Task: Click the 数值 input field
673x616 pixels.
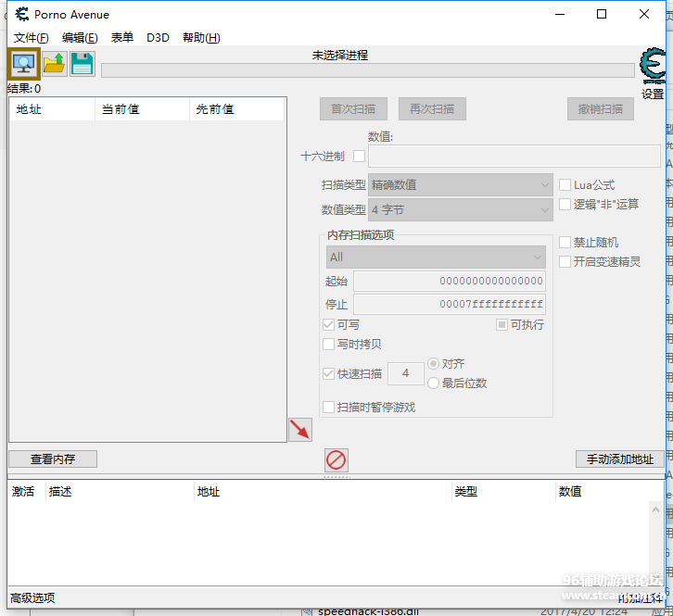Action: coord(514,156)
